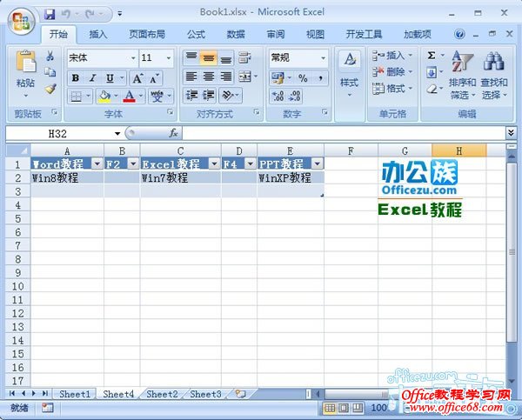The height and width of the screenshot is (420, 522).
Task: Increase indent
Action: [x=209, y=96]
